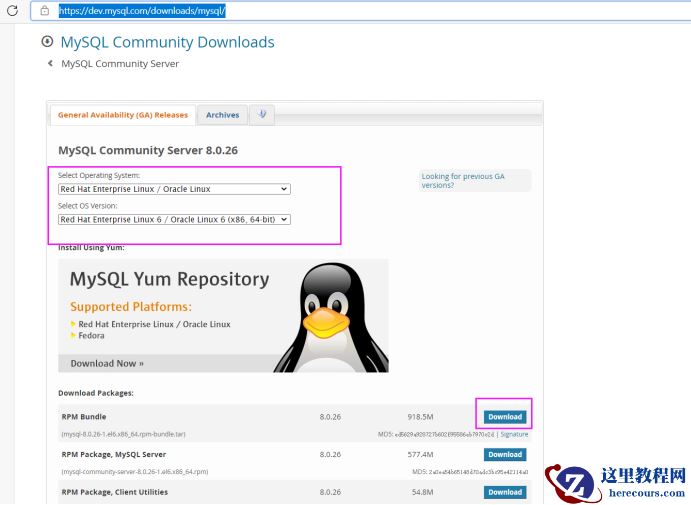
Task: Open the Select Operating System dropdown
Action: point(174,189)
